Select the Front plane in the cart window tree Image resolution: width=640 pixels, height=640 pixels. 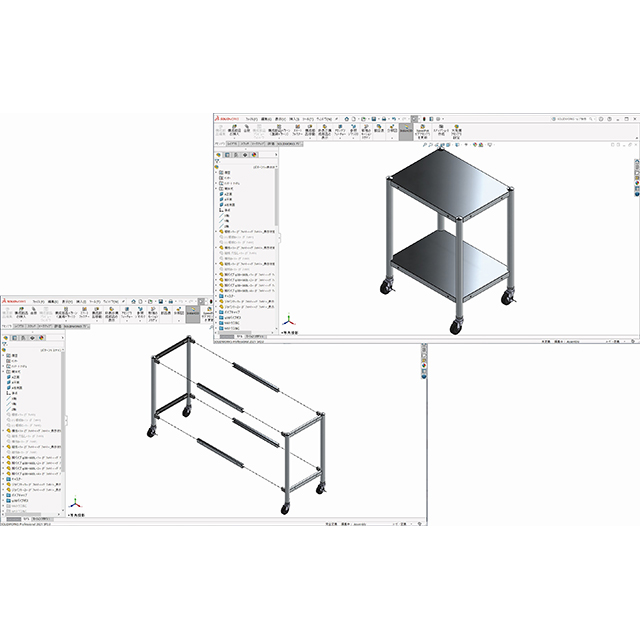228,194
